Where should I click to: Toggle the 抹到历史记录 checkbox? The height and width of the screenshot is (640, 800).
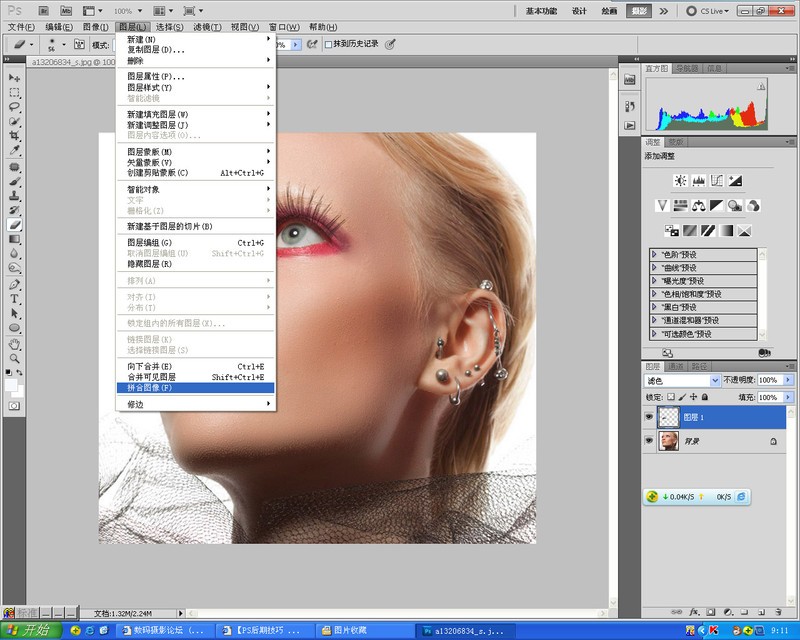[329, 44]
